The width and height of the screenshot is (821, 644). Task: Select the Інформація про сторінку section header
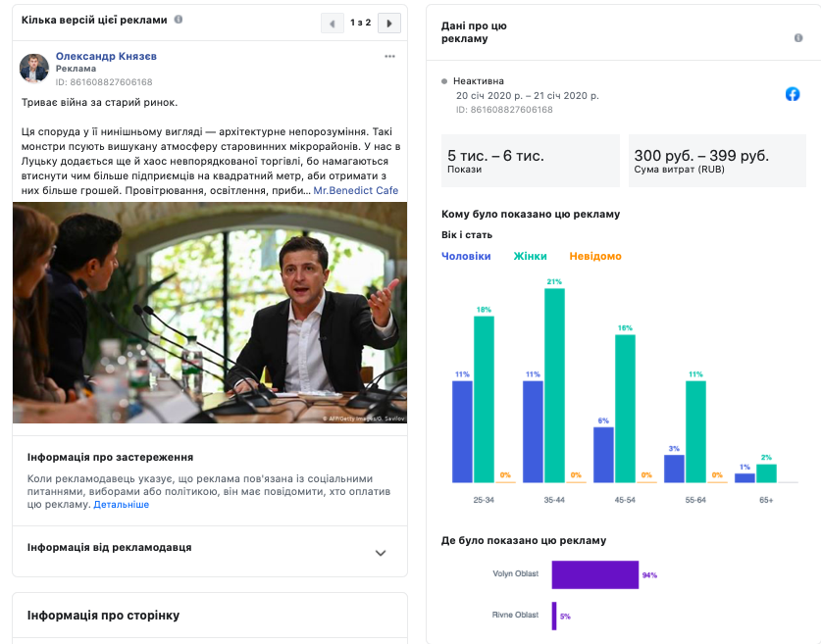pos(104,616)
